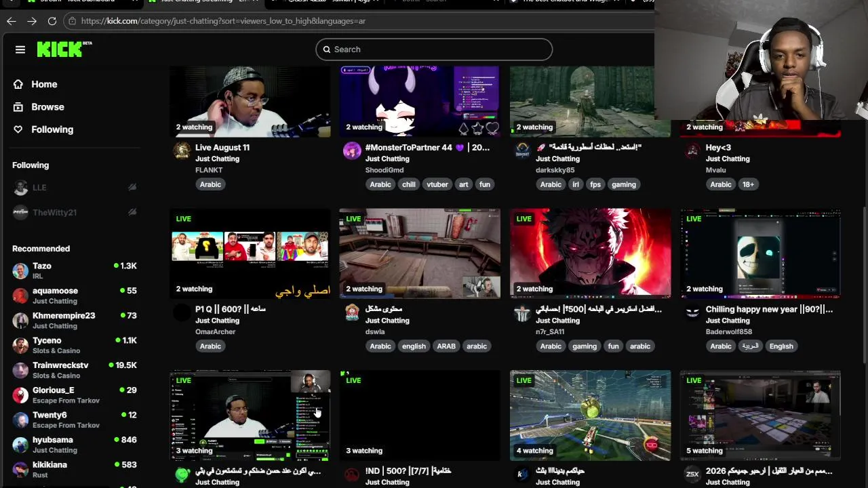Click Mvalu channel avatar
The image size is (868, 488).
coord(692,150)
